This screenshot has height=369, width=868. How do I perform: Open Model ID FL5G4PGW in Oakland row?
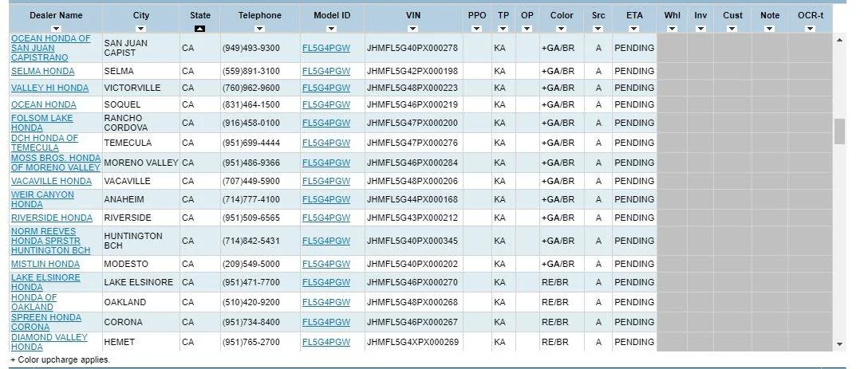click(326, 302)
